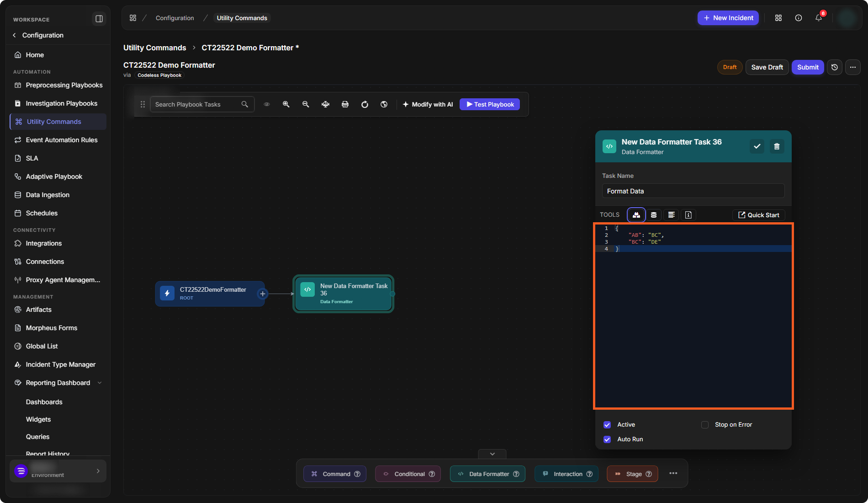Click the version history clock icon
Image resolution: width=868 pixels, height=503 pixels.
pyautogui.click(x=835, y=67)
